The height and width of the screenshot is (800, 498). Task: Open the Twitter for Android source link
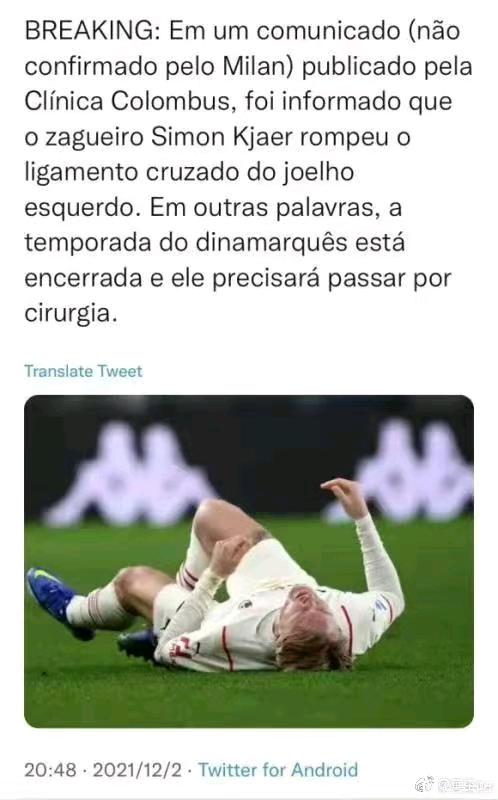click(x=278, y=769)
